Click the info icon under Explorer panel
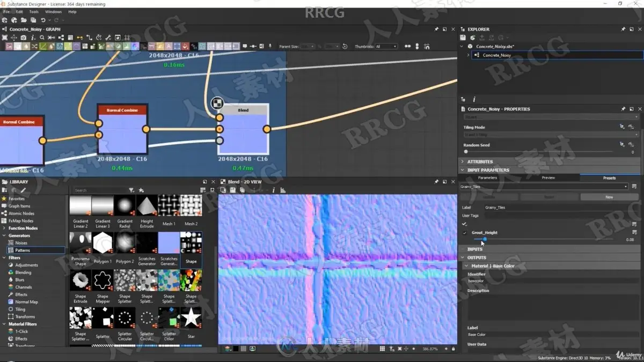The width and height of the screenshot is (644, 362). click(x=474, y=99)
